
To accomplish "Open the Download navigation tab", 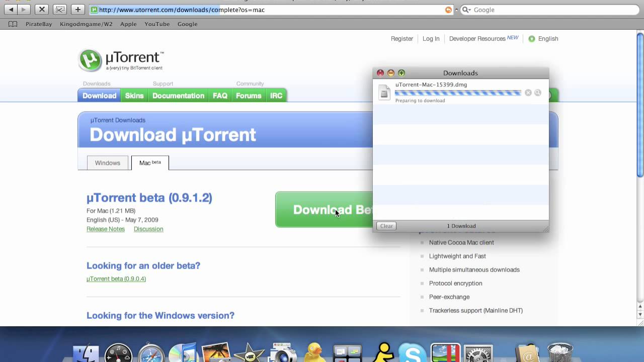I will click(x=99, y=96).
